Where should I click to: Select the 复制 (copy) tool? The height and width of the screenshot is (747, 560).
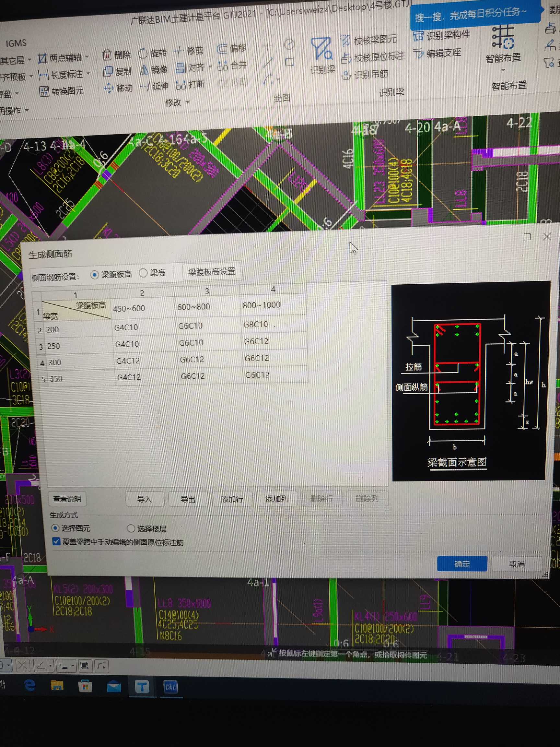coord(117,71)
